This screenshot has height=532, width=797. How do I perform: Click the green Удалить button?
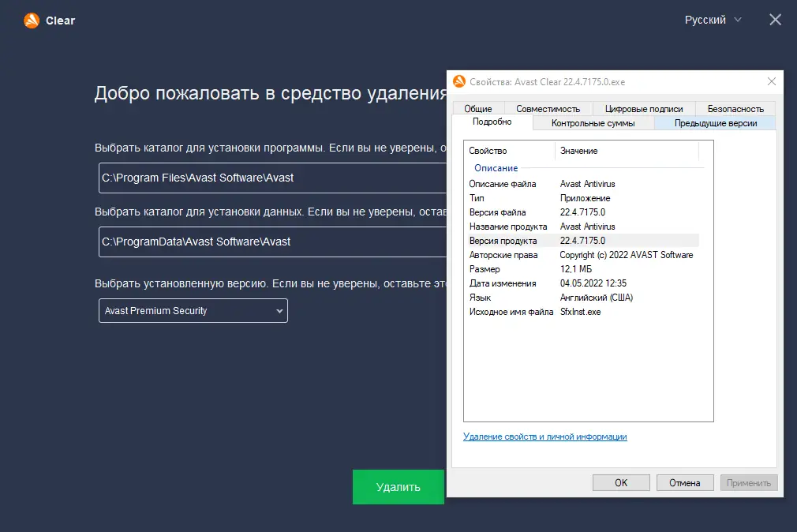[398, 487]
